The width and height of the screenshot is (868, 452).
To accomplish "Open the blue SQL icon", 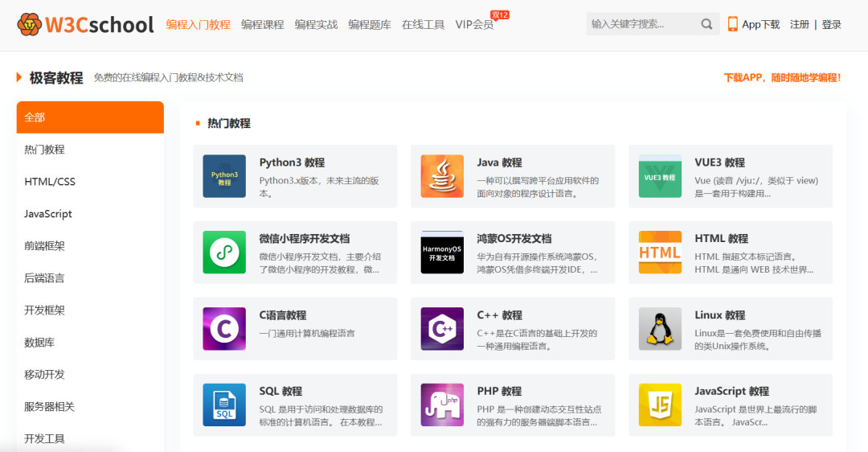I will coord(224,405).
